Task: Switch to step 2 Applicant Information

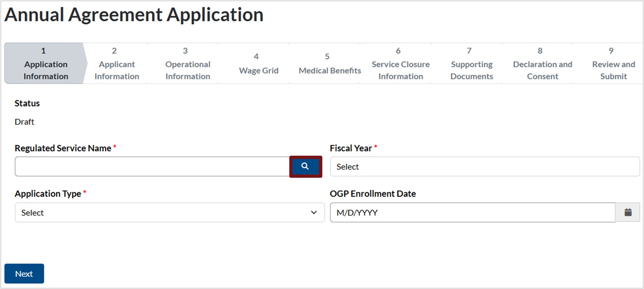Action: click(x=117, y=64)
